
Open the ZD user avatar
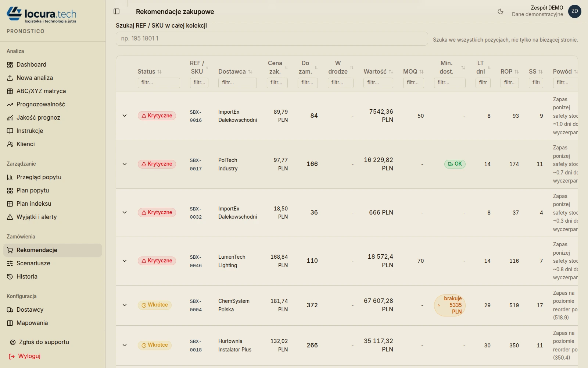coord(575,11)
